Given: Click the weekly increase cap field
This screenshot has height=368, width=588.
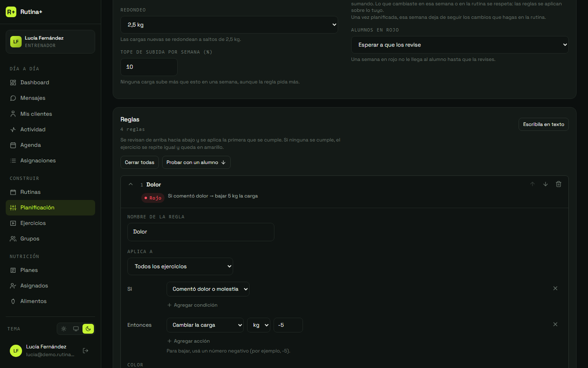Looking at the screenshot, I should point(149,67).
